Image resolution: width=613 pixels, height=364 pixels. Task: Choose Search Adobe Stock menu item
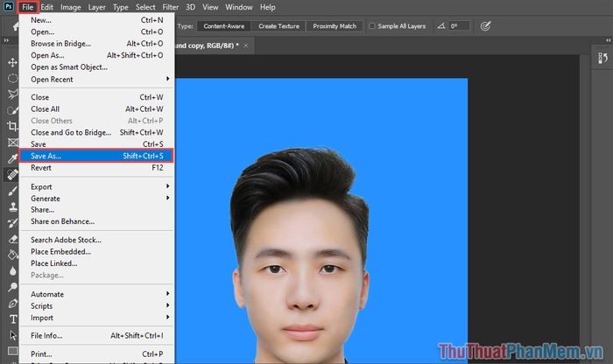97,240
